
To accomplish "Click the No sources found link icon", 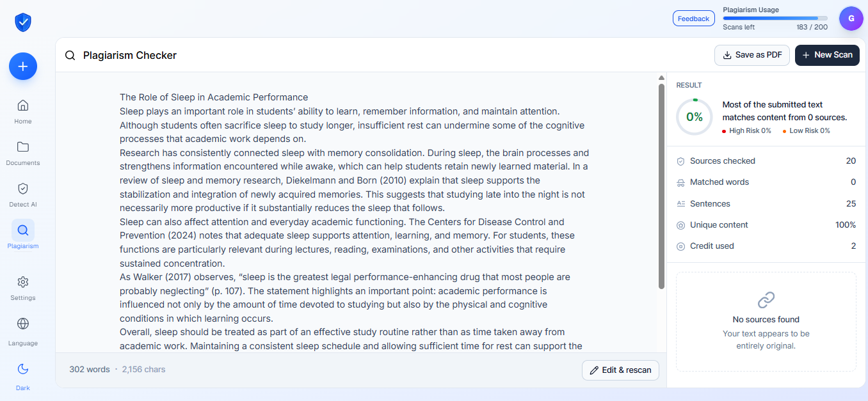I will (x=766, y=299).
